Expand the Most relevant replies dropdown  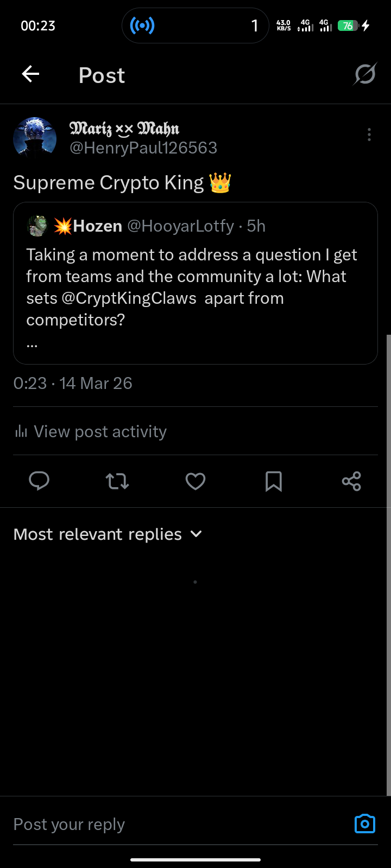(x=108, y=534)
